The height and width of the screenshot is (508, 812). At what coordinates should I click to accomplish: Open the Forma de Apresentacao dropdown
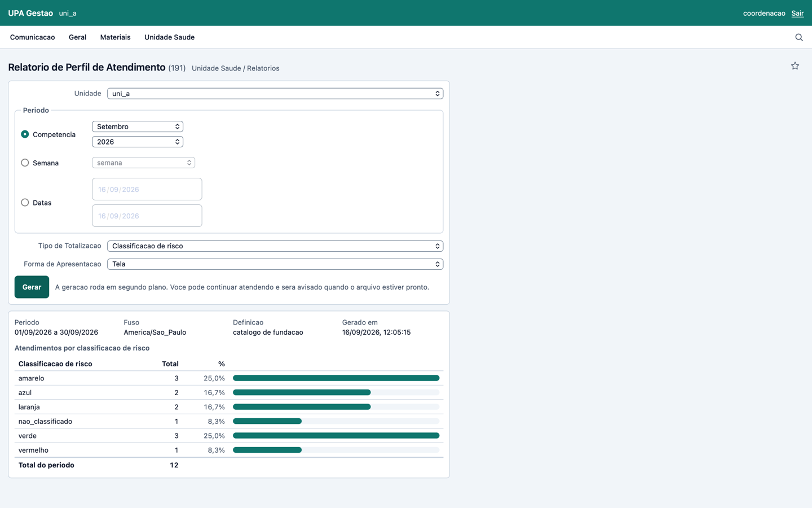[x=275, y=264]
